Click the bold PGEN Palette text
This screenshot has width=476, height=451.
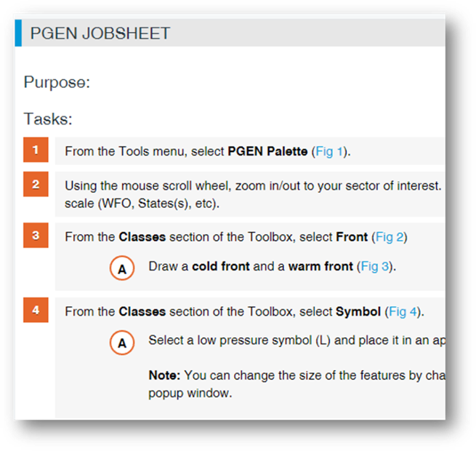[267, 151]
